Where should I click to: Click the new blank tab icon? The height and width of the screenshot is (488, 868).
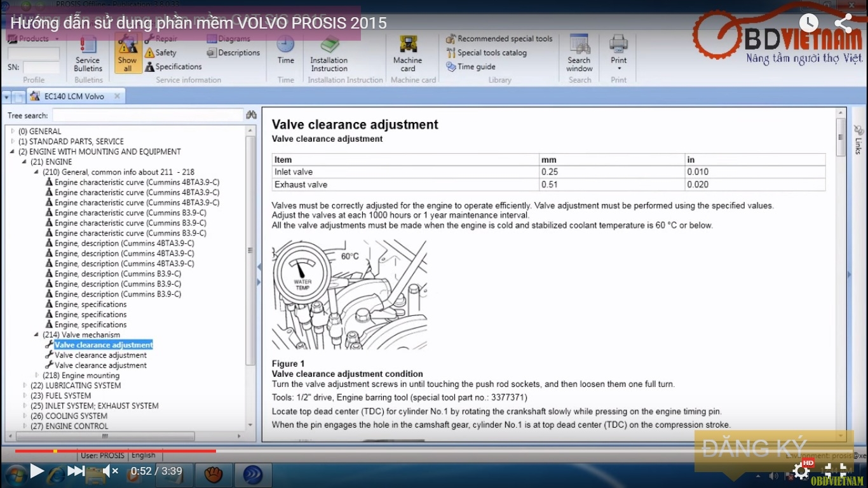19,97
